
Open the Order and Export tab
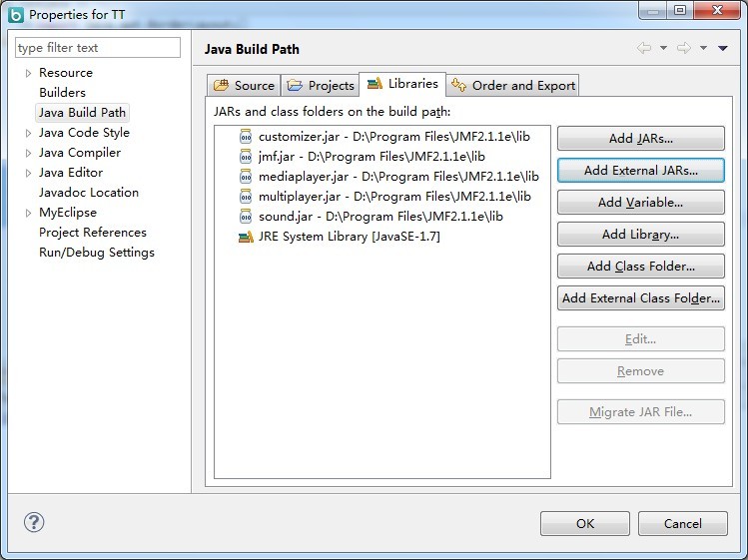tap(513, 86)
